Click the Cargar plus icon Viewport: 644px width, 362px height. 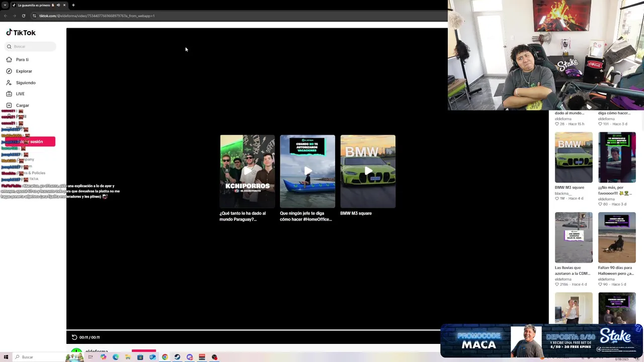9,105
